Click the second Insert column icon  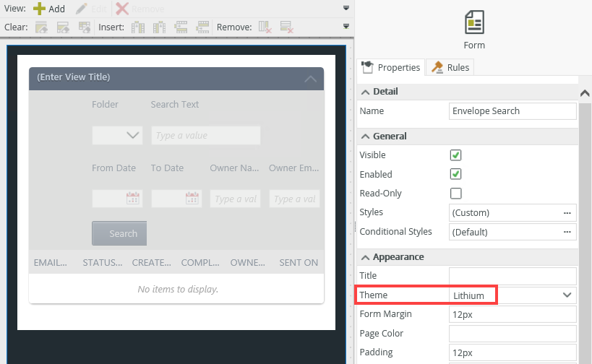click(x=159, y=27)
